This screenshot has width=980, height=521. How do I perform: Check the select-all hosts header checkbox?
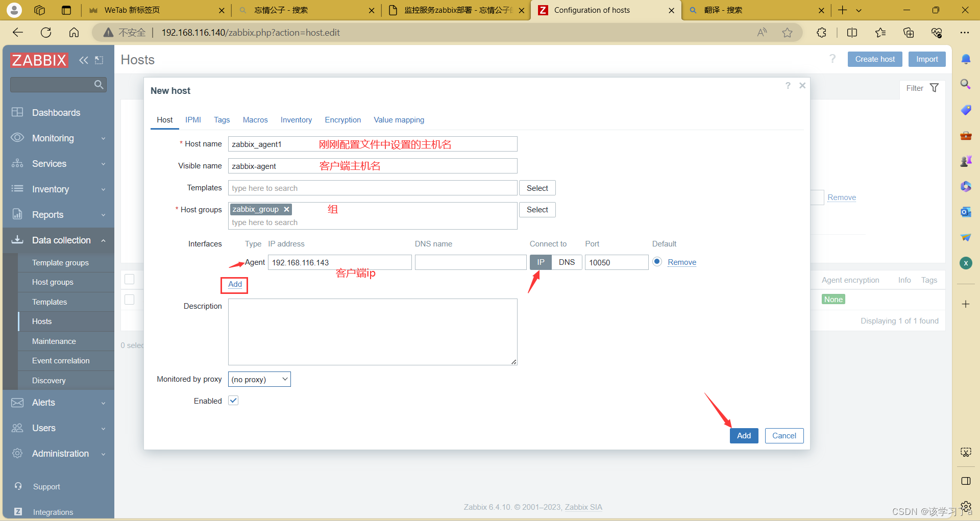(x=130, y=279)
